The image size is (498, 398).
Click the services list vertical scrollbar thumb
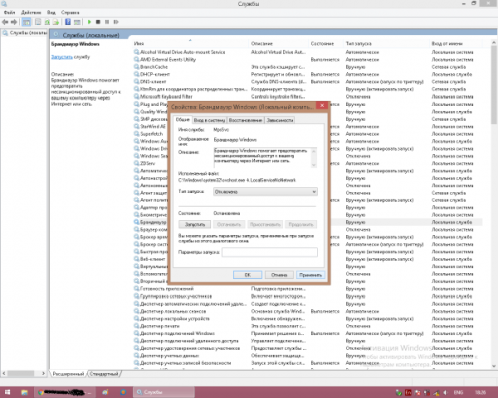tap(494, 85)
